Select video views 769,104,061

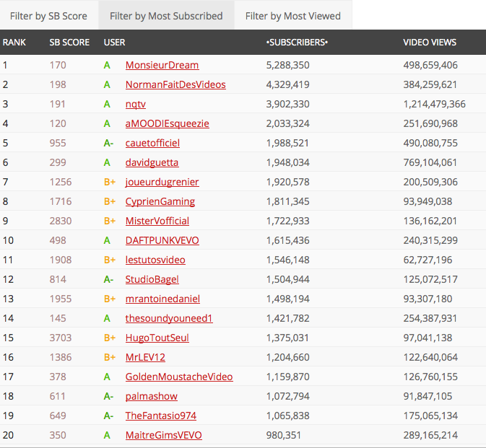pos(430,163)
